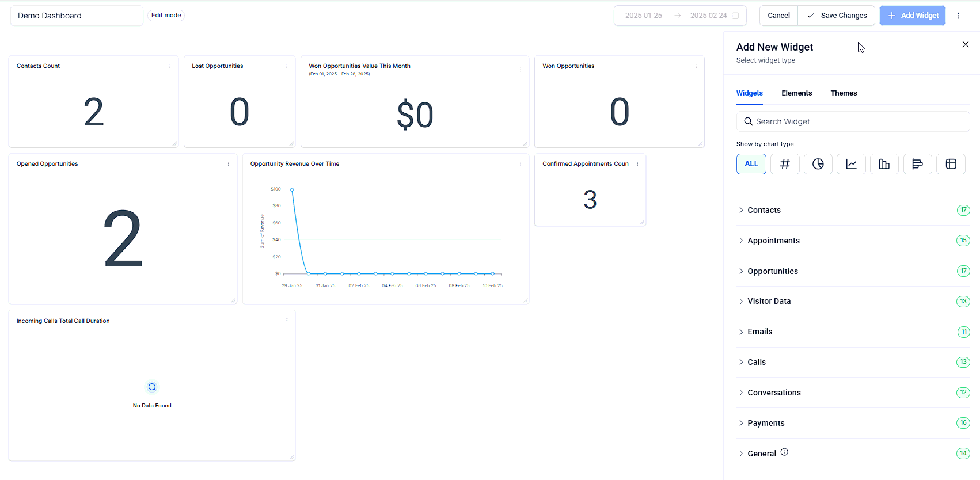Filter widgets by pie chart type

coord(818,164)
